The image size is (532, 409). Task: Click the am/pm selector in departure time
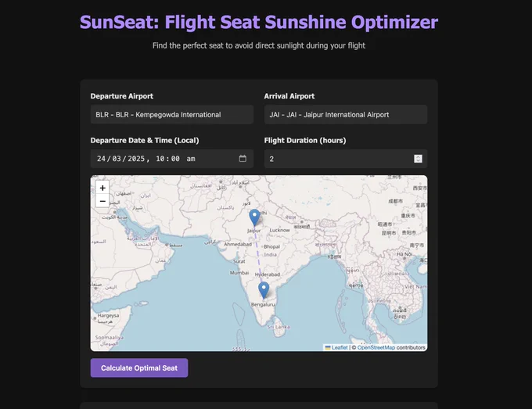pyautogui.click(x=191, y=159)
